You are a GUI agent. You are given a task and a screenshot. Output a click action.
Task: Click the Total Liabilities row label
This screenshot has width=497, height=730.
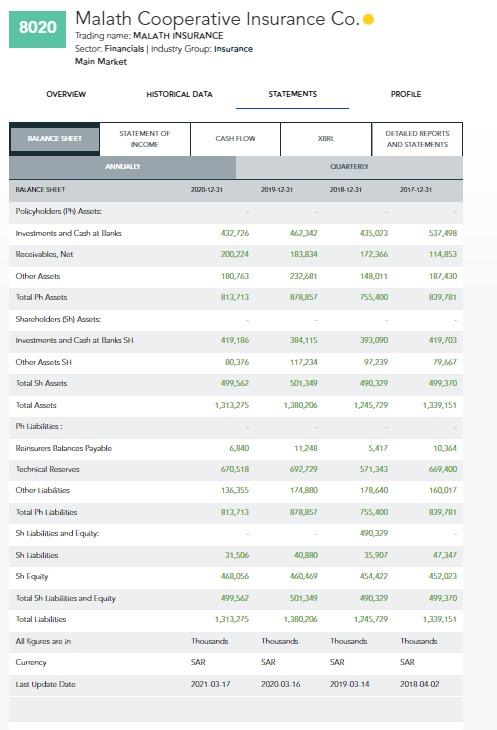[41, 619]
